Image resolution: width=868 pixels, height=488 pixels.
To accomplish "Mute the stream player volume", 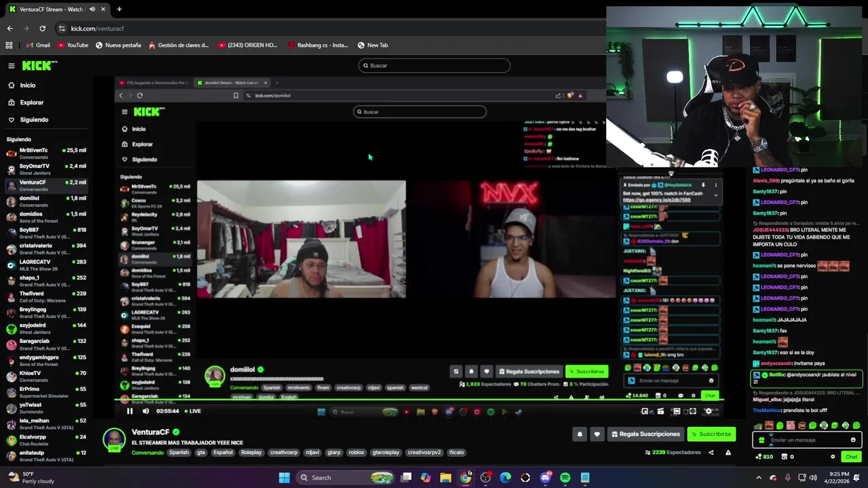I will (x=146, y=411).
